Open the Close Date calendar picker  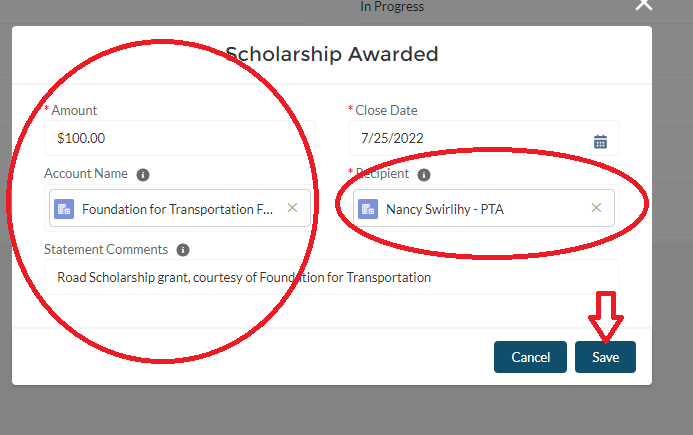coord(600,141)
